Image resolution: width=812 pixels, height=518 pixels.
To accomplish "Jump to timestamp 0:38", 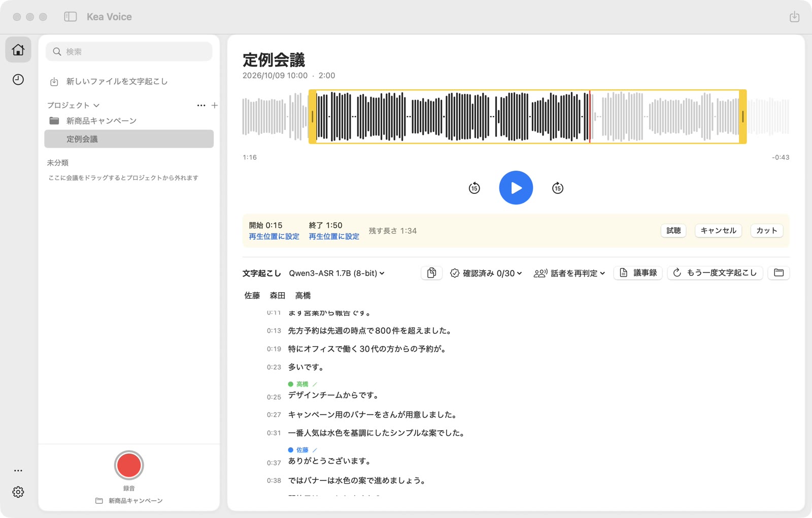I will tap(274, 480).
